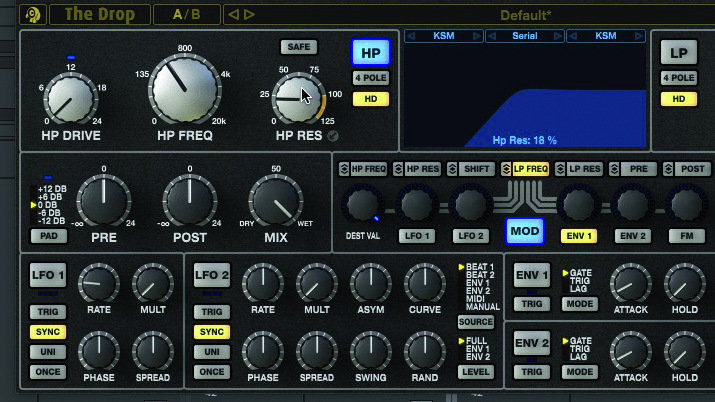
Task: Click the HP FREQ knob
Action: (185, 88)
